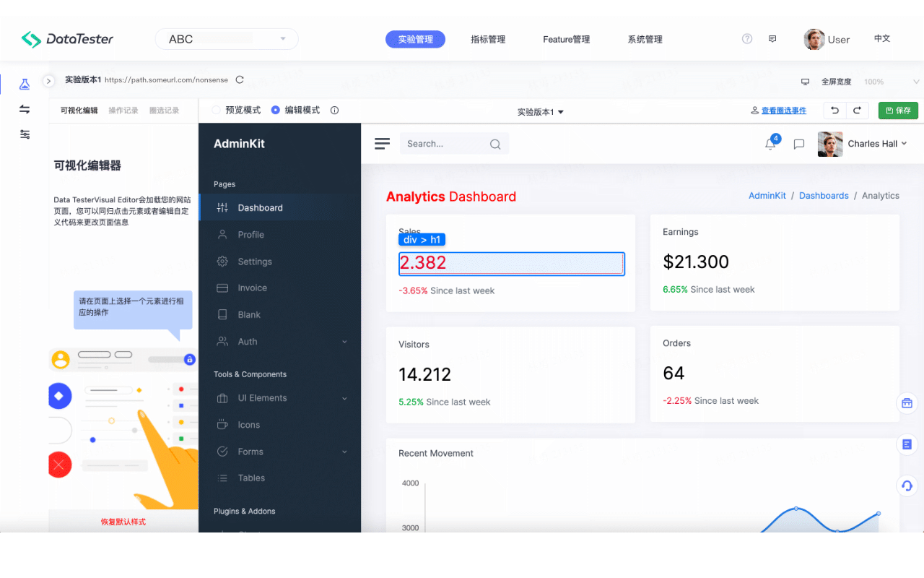This screenshot has height=578, width=924.
Task: Open Blank in AdminKit sidebar
Action: (280, 315)
